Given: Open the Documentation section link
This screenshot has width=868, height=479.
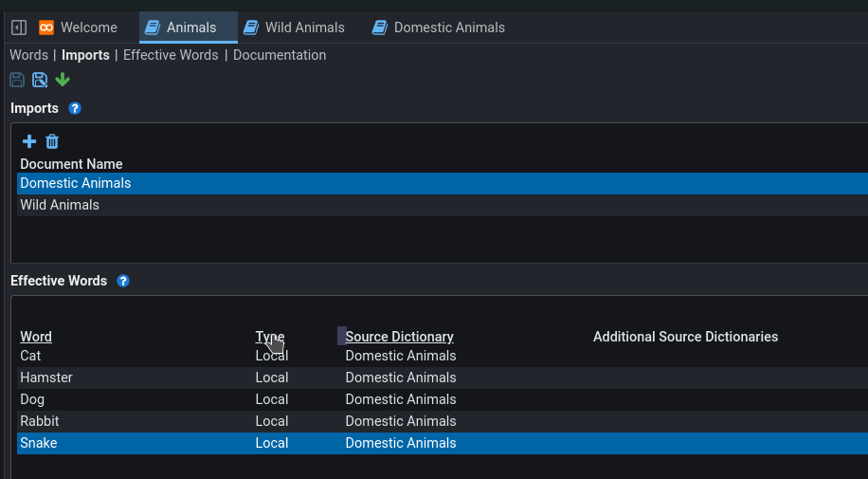Looking at the screenshot, I should pos(280,55).
